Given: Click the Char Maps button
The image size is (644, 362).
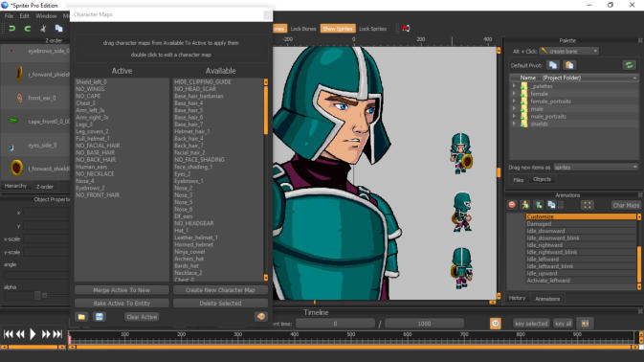Looking at the screenshot, I should tap(626, 205).
